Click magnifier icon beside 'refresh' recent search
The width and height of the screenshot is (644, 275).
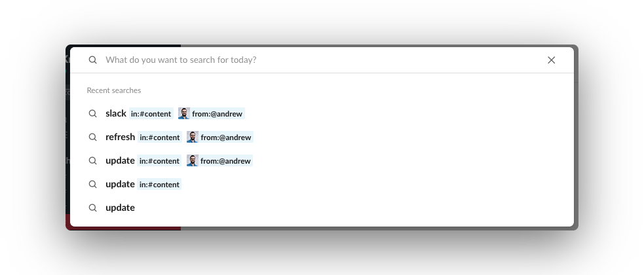click(93, 137)
